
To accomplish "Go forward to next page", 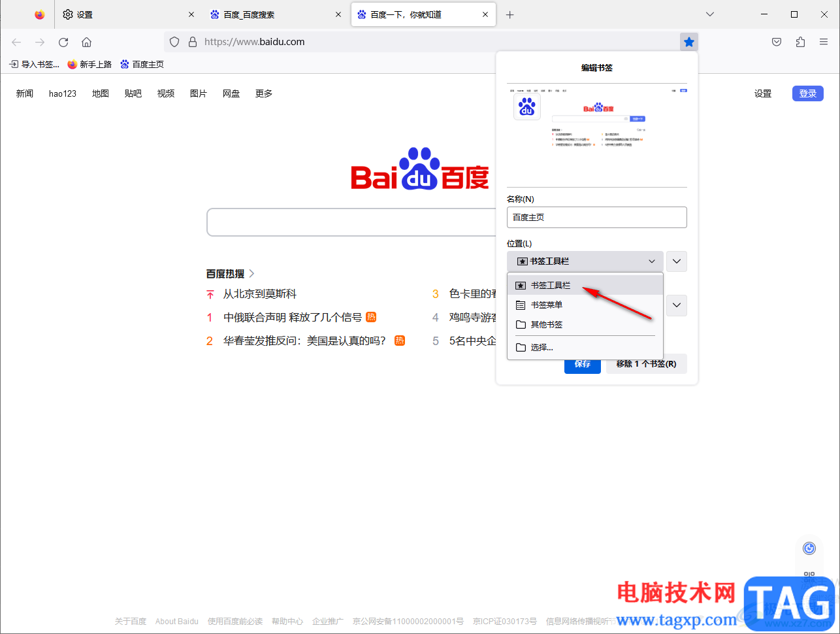I will click(40, 42).
